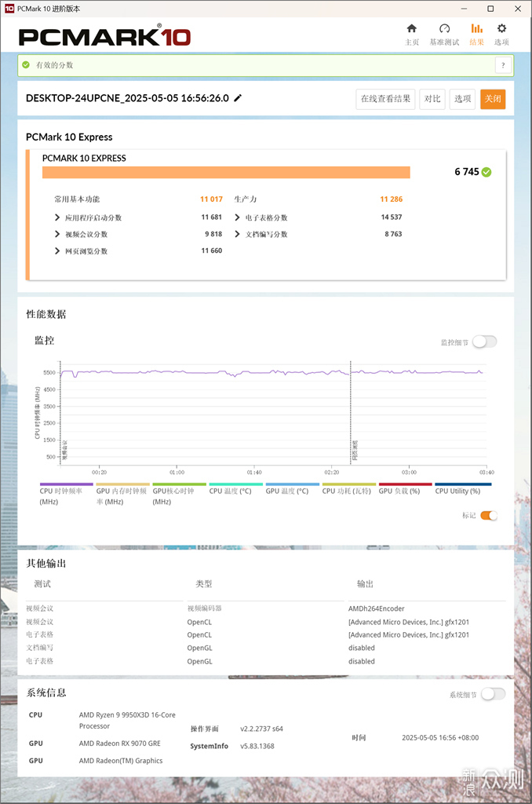Toggle the 监控细节 monitoring details switch
Screen dimensions: 532x804
[484, 342]
